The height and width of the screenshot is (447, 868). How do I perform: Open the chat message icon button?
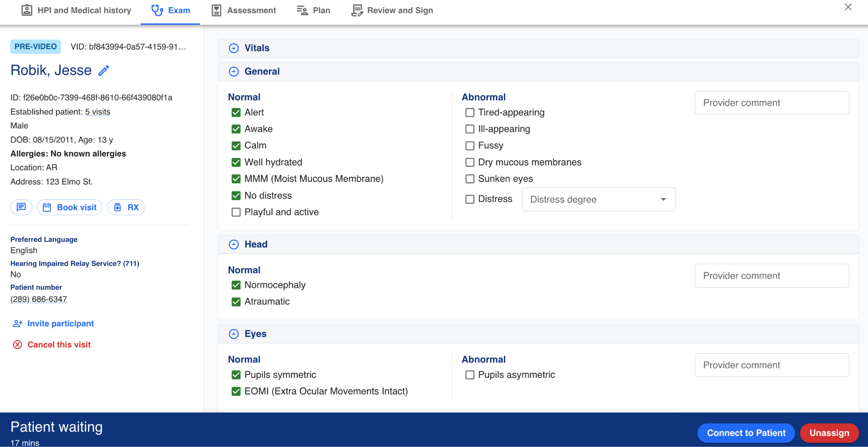pos(21,207)
